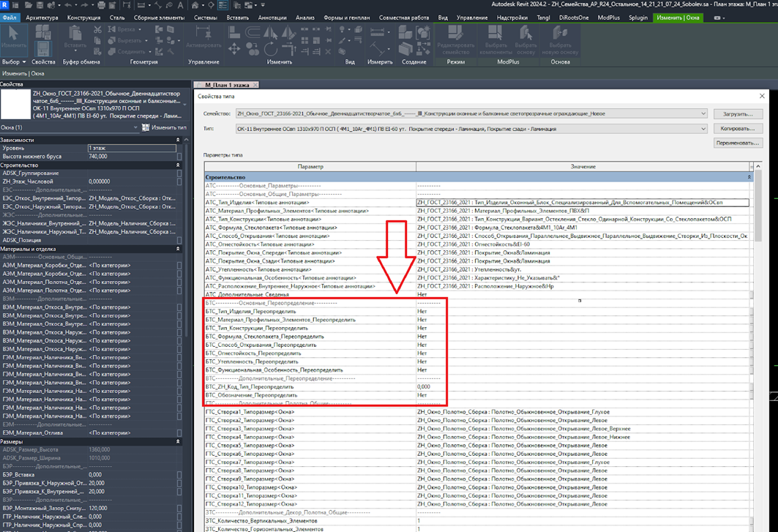Viewport: 778px width, 532px height.
Task: Use the Offset tool in Modify panel
Action: pyautogui.click(x=253, y=33)
